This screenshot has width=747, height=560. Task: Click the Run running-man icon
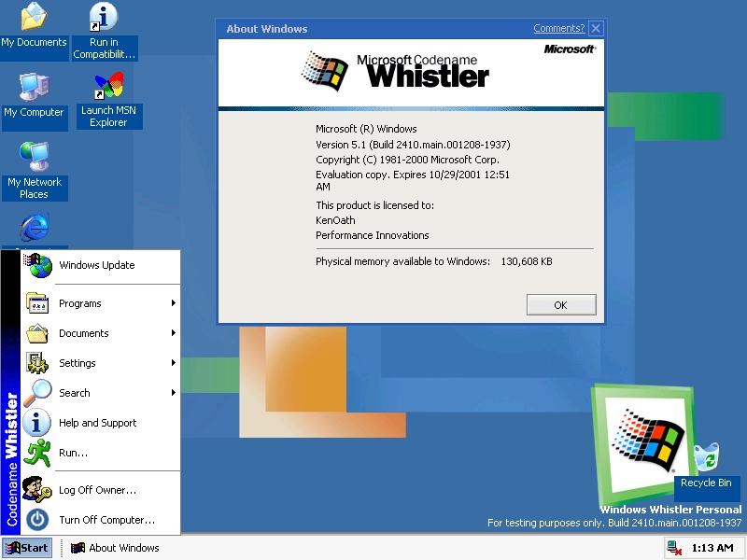(37, 453)
